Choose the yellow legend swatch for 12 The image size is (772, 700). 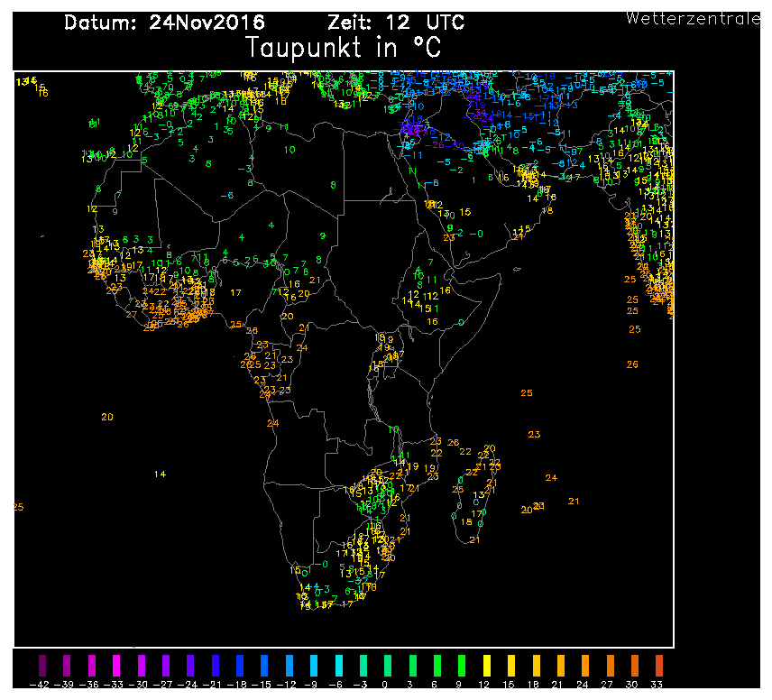(x=486, y=667)
